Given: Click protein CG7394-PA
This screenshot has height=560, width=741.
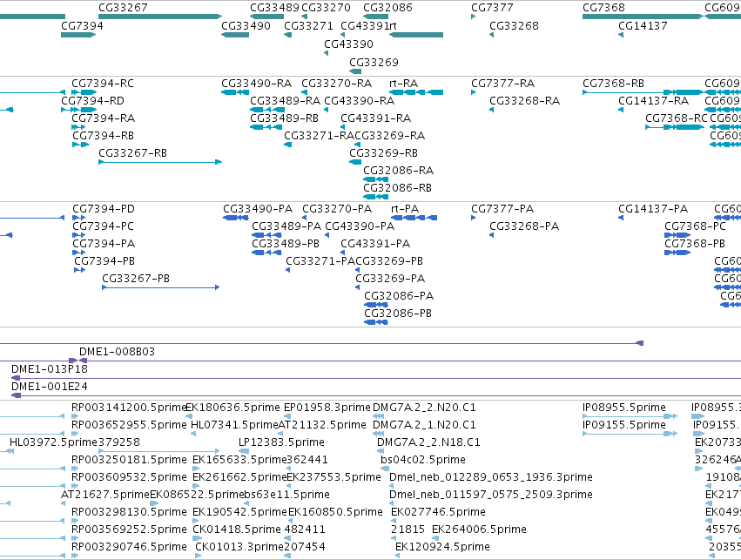Looking at the screenshot, I should [78, 253].
